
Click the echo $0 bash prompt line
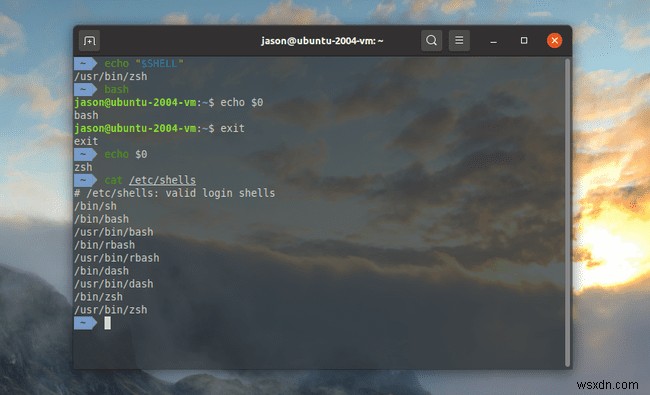(168, 102)
